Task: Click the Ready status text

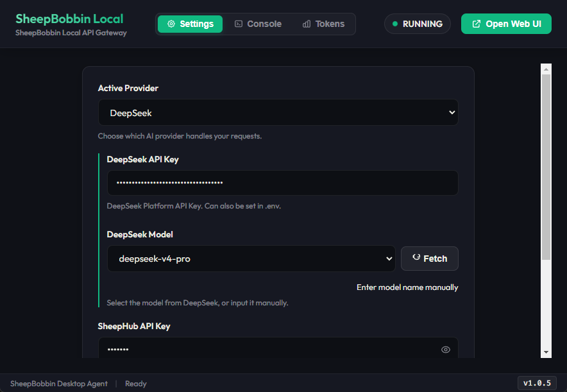Action: (x=136, y=384)
